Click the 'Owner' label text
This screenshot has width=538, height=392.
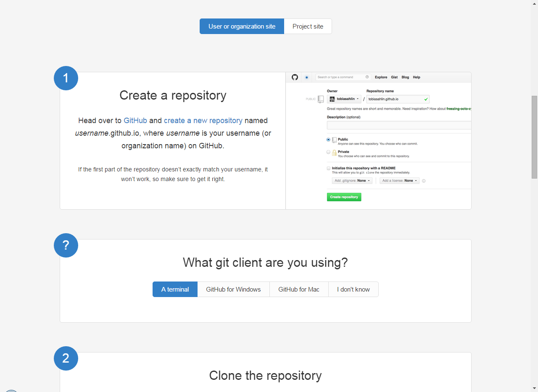click(332, 91)
